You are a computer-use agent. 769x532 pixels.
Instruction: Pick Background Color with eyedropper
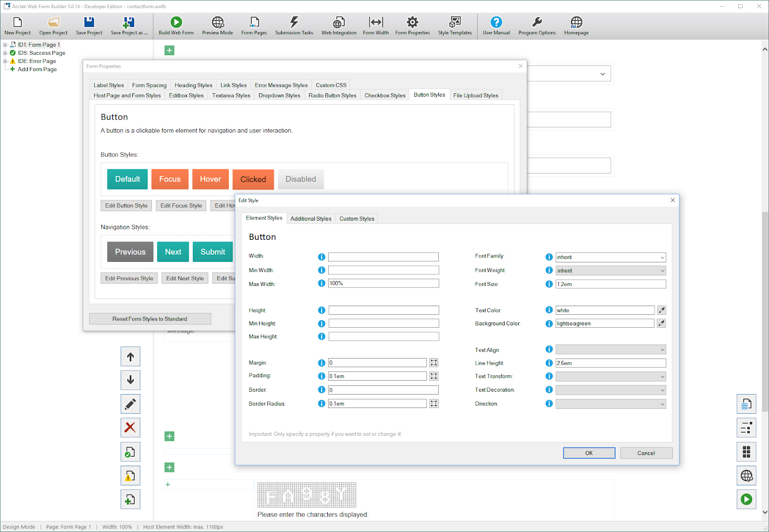click(x=661, y=323)
